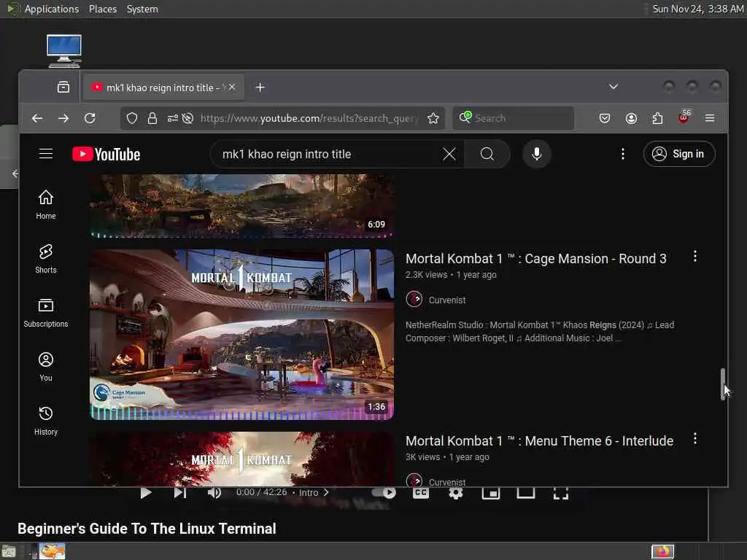The height and width of the screenshot is (560, 747).
Task: Click the YouTube logo
Action: 107,155
